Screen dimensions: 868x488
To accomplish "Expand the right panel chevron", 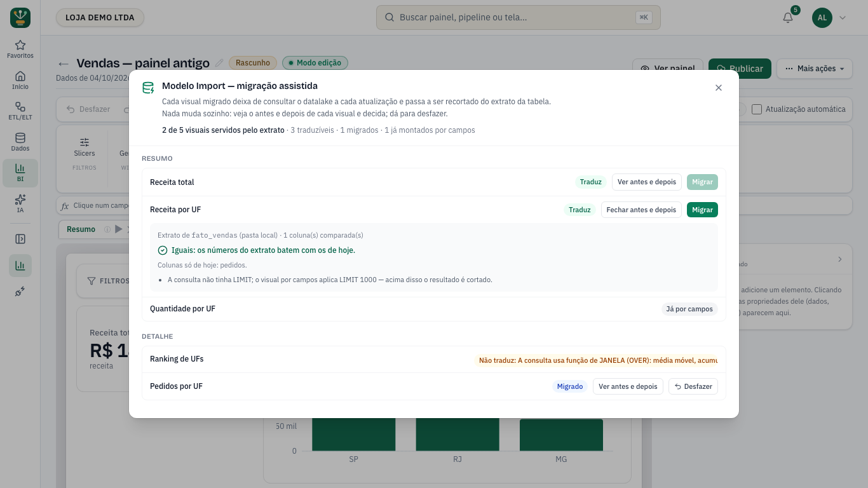I will pyautogui.click(x=839, y=259).
